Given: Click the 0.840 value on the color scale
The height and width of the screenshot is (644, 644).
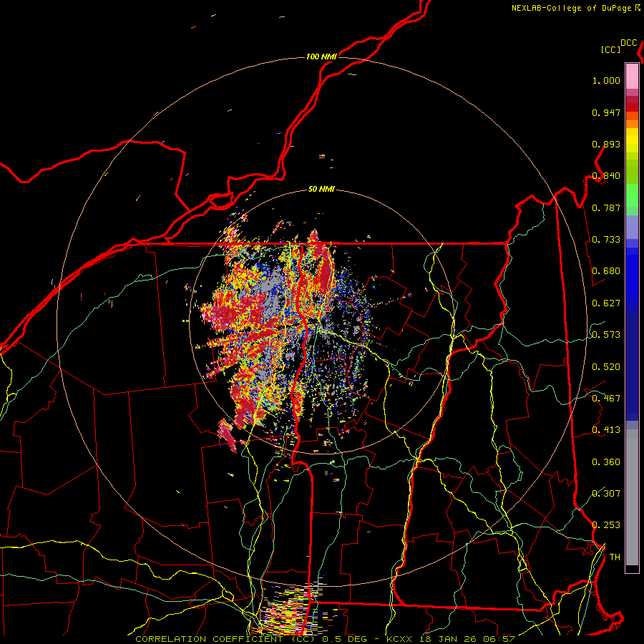Looking at the screenshot, I should 606,176.
